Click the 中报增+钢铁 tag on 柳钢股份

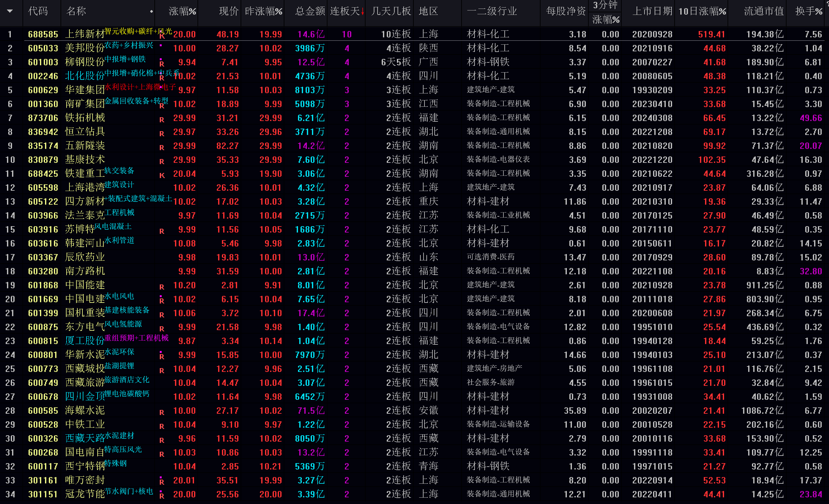tap(125, 59)
